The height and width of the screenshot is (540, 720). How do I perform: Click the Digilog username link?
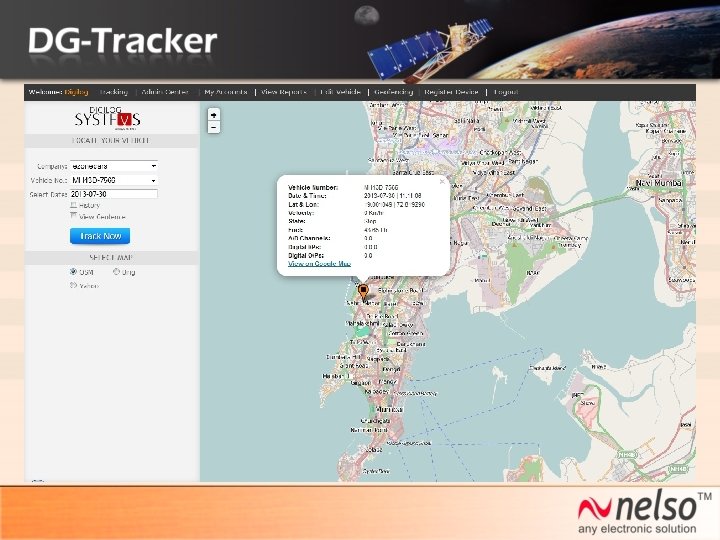coord(76,92)
